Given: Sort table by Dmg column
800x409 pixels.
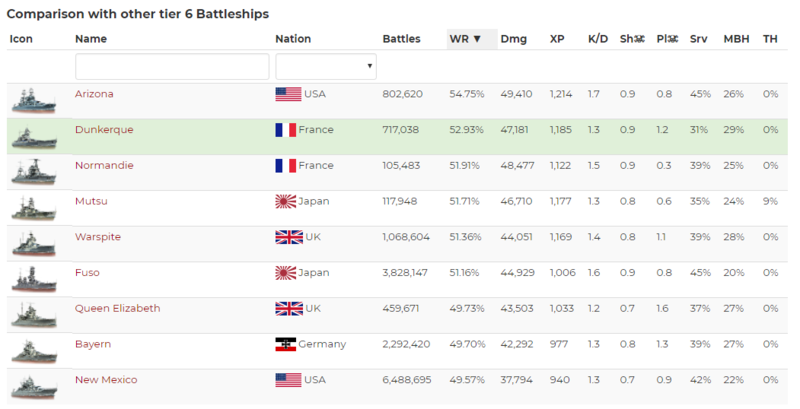Looking at the screenshot, I should [513, 39].
